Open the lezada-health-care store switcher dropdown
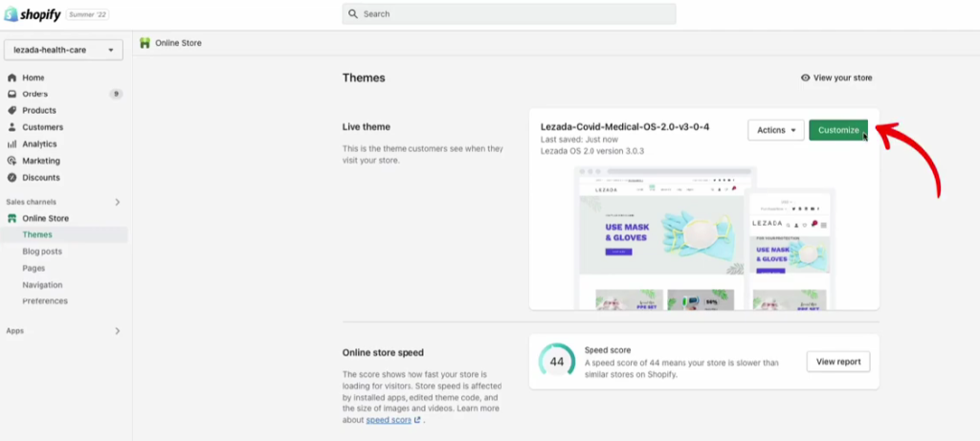 coord(63,51)
